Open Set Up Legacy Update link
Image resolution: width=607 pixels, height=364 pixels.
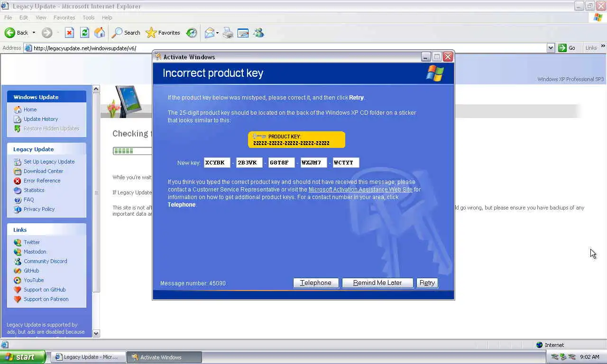[x=49, y=162]
